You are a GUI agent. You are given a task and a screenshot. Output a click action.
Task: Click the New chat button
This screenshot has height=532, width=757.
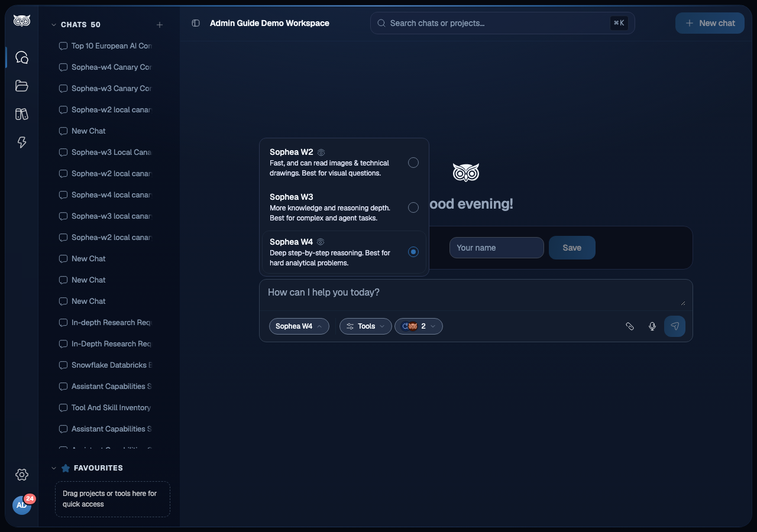710,23
